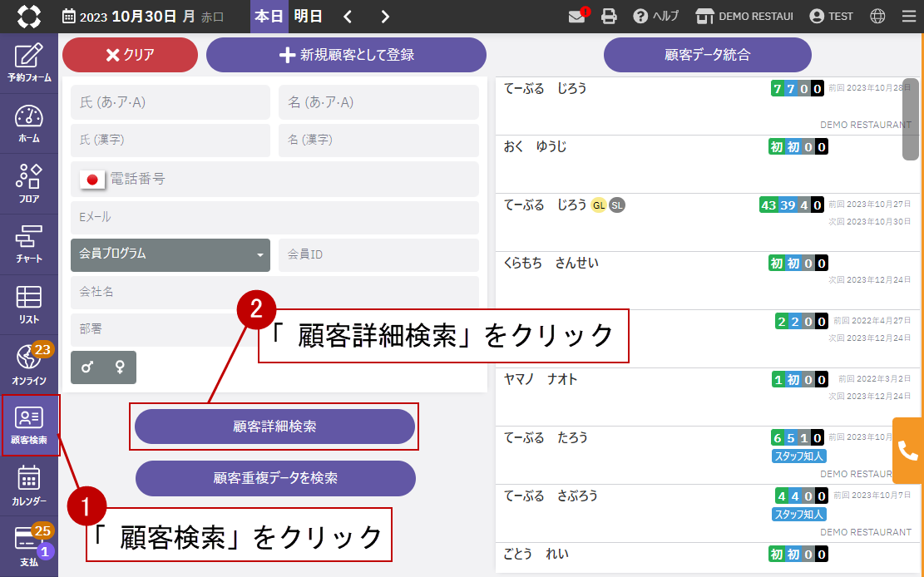Select the male gender toggle
This screenshot has height=577, width=924.
pyautogui.click(x=87, y=367)
